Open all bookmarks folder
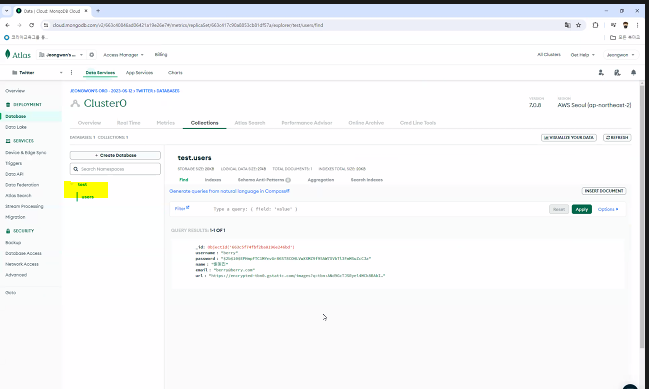 point(625,37)
